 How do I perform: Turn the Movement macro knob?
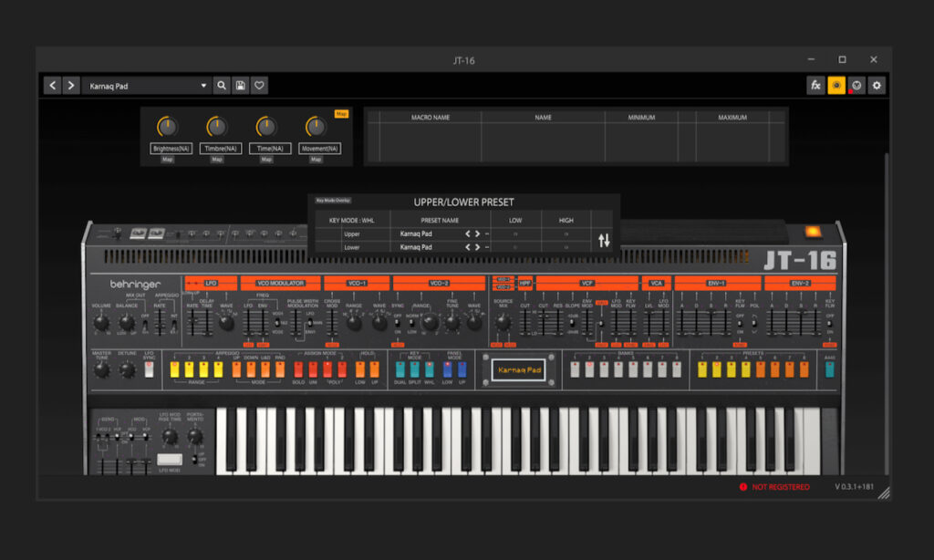316,126
